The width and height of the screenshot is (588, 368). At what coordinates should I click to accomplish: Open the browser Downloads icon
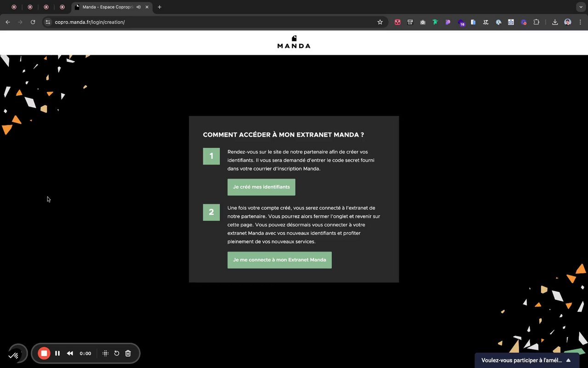coord(555,22)
